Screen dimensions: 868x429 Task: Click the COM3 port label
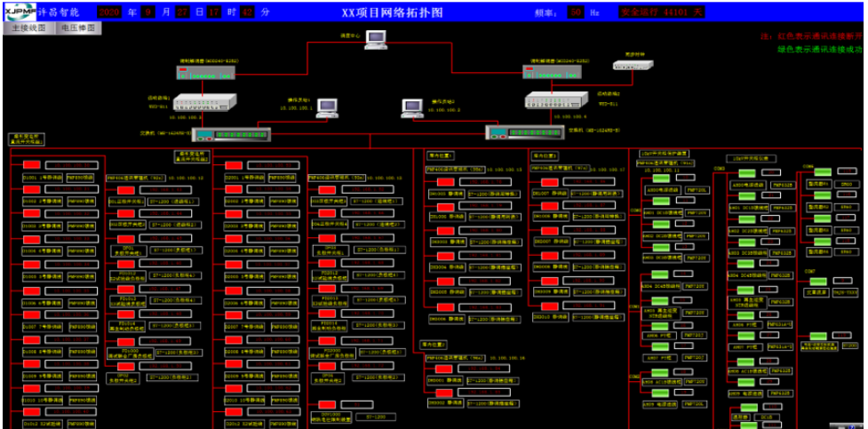pyautogui.click(x=720, y=168)
